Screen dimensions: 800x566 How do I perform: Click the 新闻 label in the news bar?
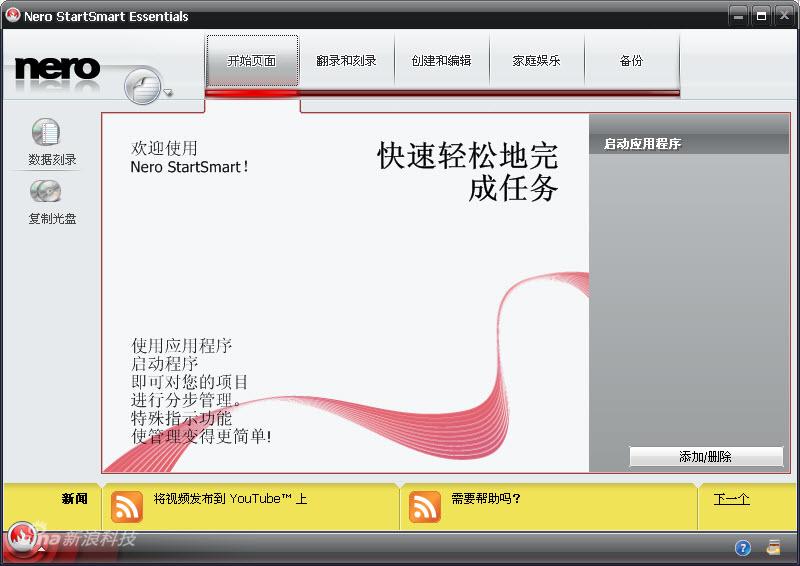point(74,499)
